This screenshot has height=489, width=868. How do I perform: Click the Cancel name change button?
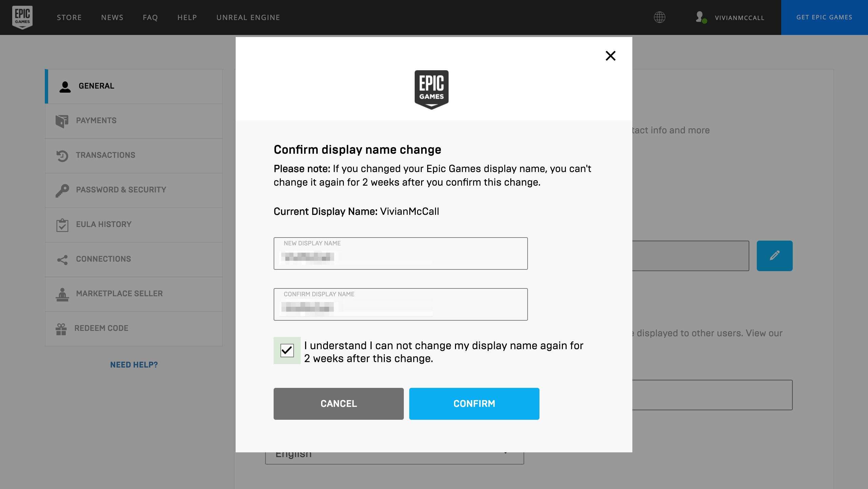click(339, 403)
